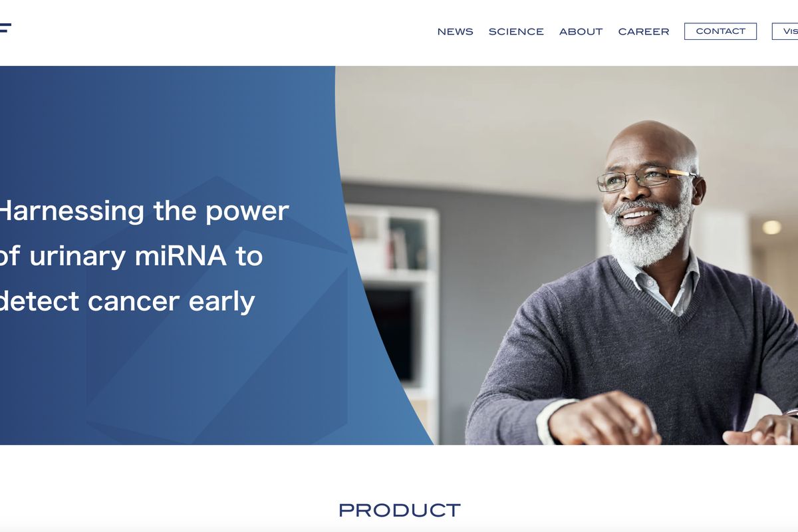798x532 pixels.
Task: Click the 'detect cancer early' text line
Action: coord(127,301)
